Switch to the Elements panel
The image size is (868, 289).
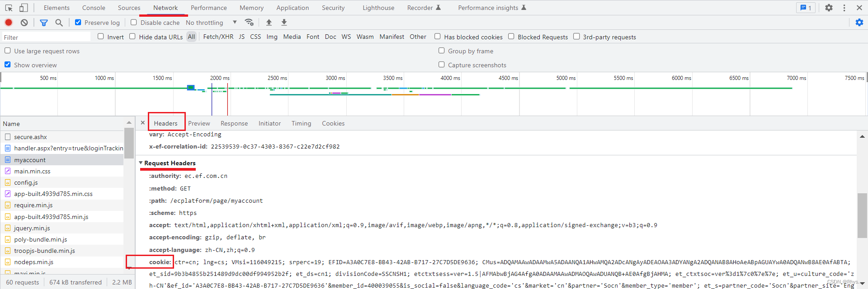(57, 8)
